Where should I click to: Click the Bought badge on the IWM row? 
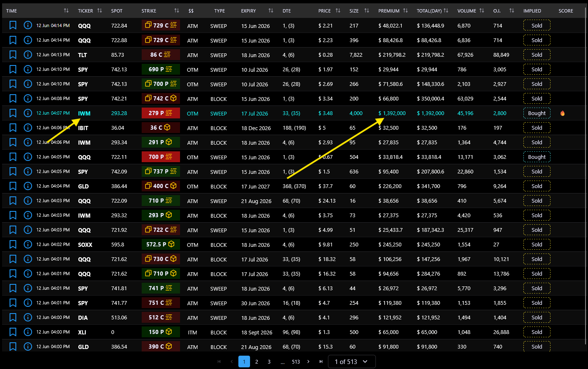point(537,113)
